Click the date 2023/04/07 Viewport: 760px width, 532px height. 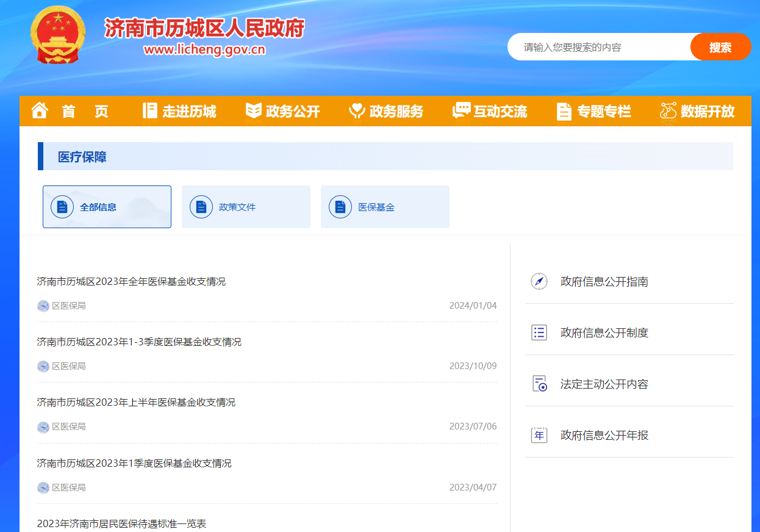point(473,487)
